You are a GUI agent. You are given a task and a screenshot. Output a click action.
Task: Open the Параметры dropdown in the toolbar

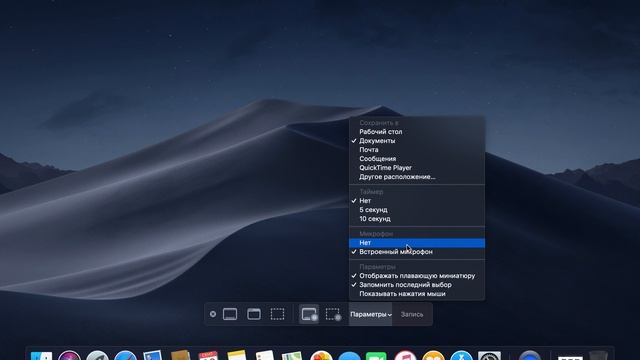[x=371, y=314]
